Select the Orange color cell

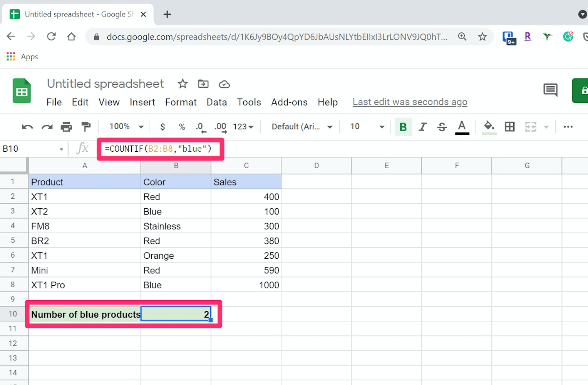[176, 256]
